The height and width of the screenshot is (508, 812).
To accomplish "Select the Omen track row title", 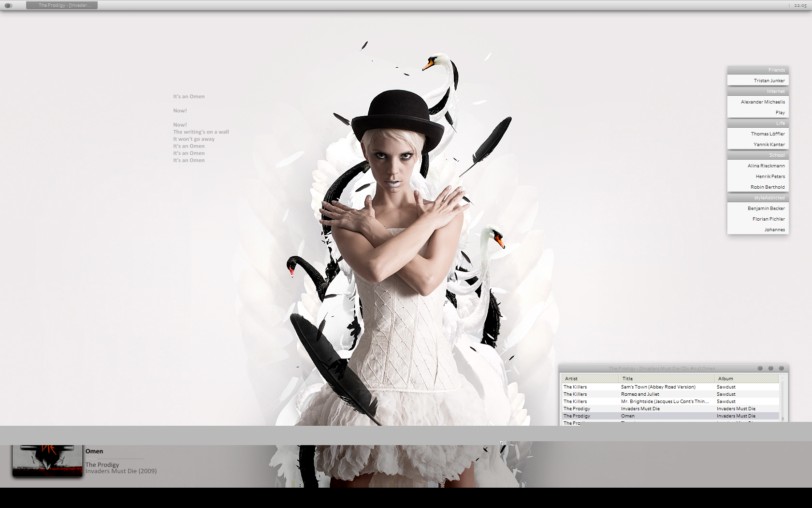I will coord(628,416).
